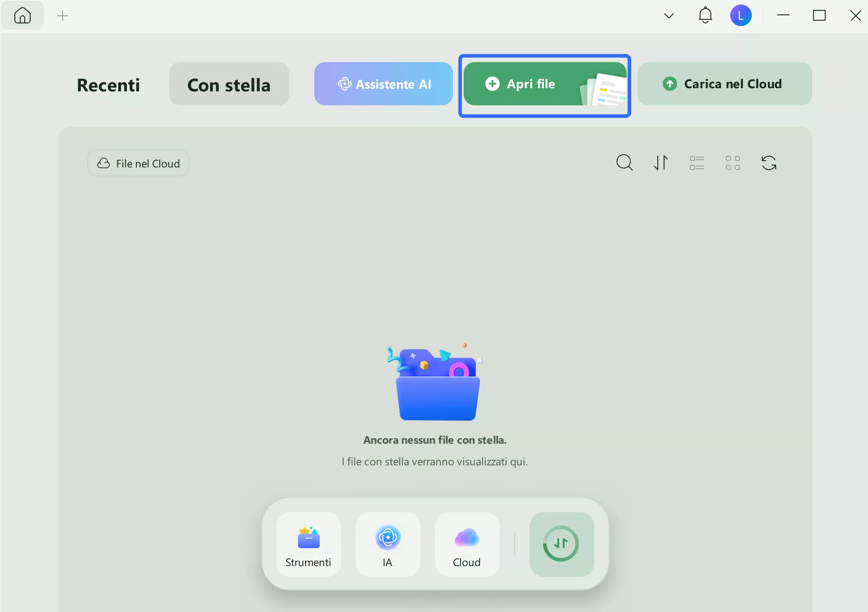The height and width of the screenshot is (612, 868).
Task: Open a new tab with the plus icon
Action: [63, 16]
